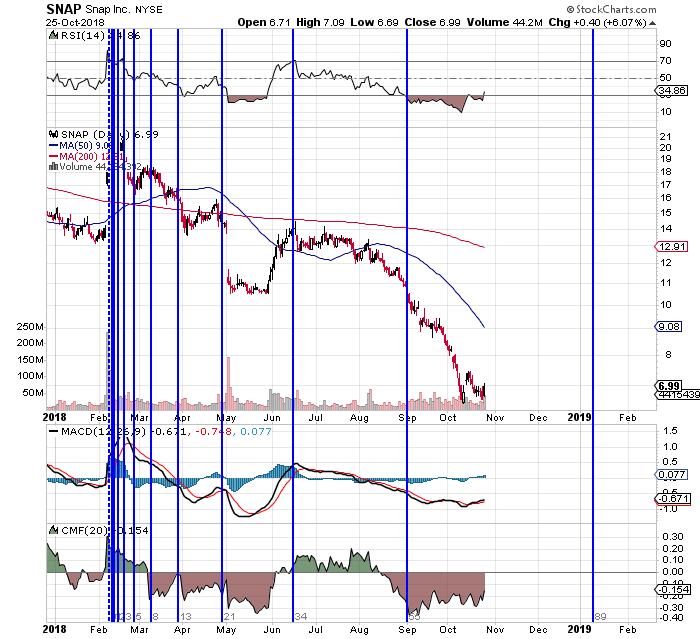Click the blue 0.077 value in MACD legend
The height and width of the screenshot is (639, 700).
pyautogui.click(x=256, y=431)
